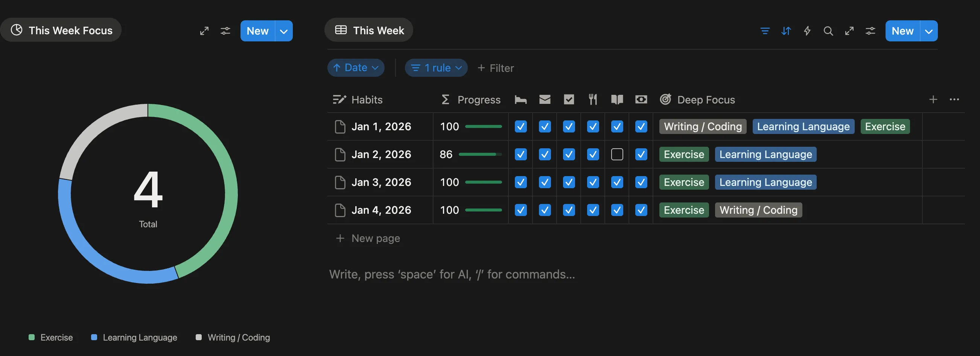Click the New page button below the table
Screen dimensions: 980x356
(367, 238)
